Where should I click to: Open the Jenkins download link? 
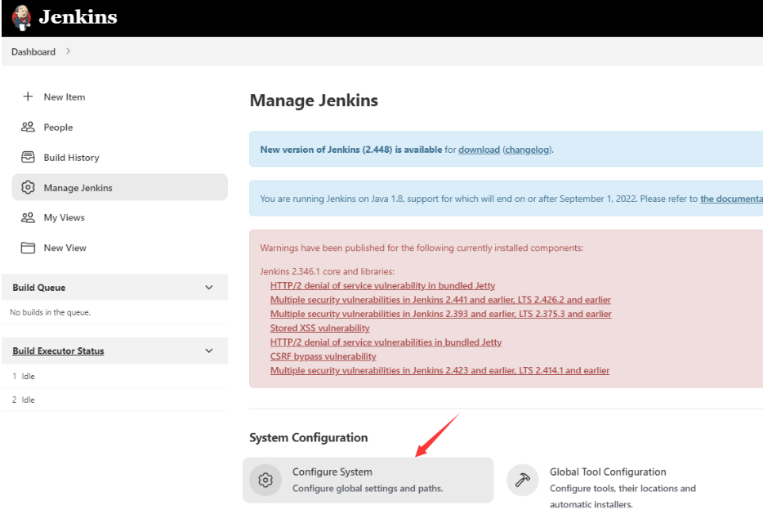[479, 150]
